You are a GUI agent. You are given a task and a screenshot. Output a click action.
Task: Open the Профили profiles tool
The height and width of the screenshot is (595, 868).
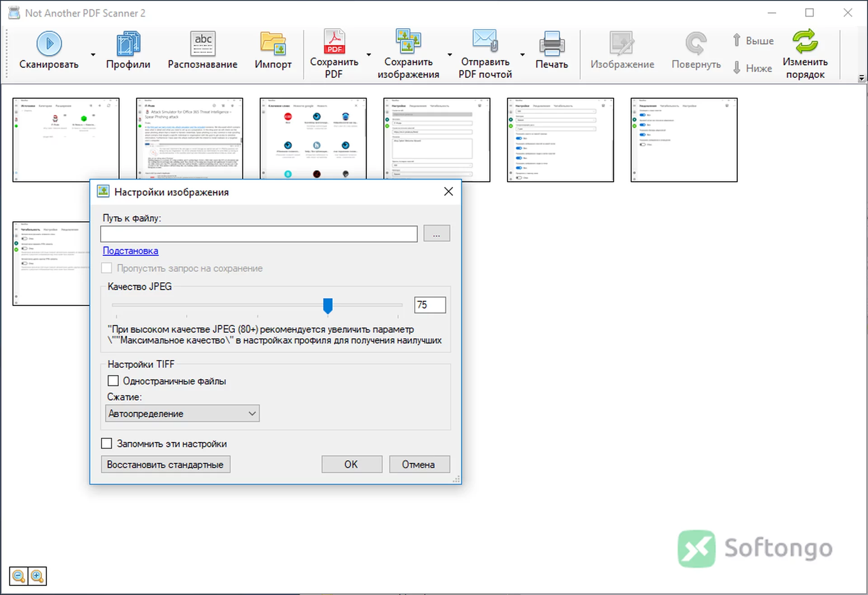point(128,50)
